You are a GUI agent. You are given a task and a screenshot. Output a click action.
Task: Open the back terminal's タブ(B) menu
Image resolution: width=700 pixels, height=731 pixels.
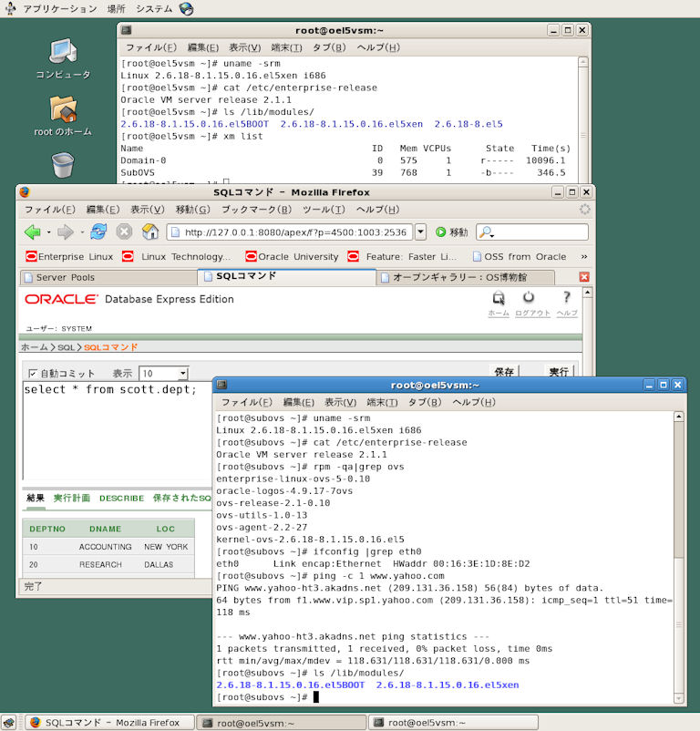click(329, 47)
